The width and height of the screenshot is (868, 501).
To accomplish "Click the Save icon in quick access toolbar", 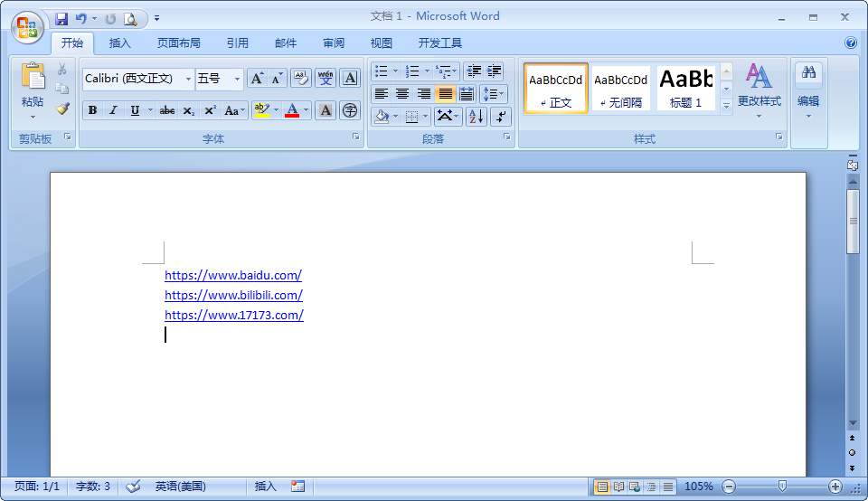I will [61, 19].
